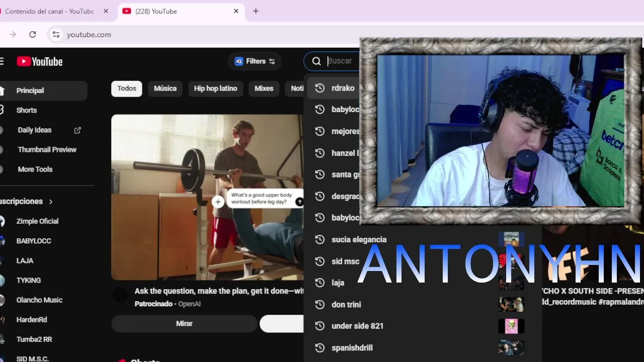
Task: Click the thumbnail next to 'under side 821' suggestion
Action: tap(511, 326)
